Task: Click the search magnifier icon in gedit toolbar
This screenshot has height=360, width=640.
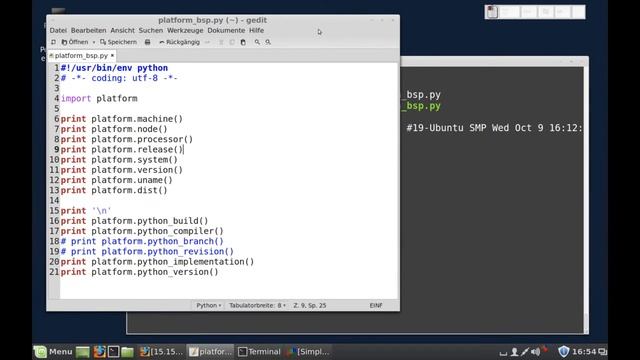Action: point(257,42)
